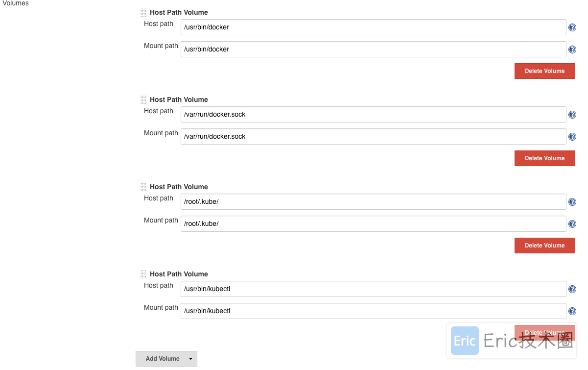Image resolution: width=588 pixels, height=370 pixels.
Task: Edit Host path field containing /root/.kube/
Action: pyautogui.click(x=374, y=202)
